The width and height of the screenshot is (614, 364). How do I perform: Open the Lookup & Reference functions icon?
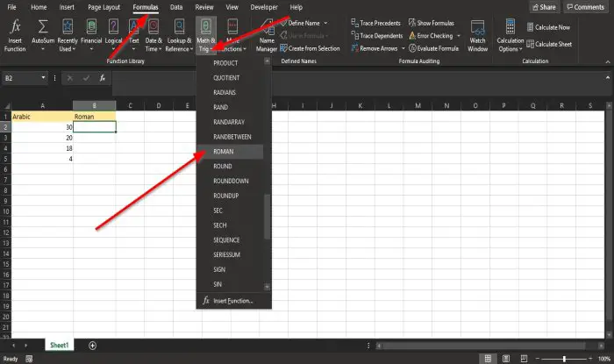tap(179, 26)
